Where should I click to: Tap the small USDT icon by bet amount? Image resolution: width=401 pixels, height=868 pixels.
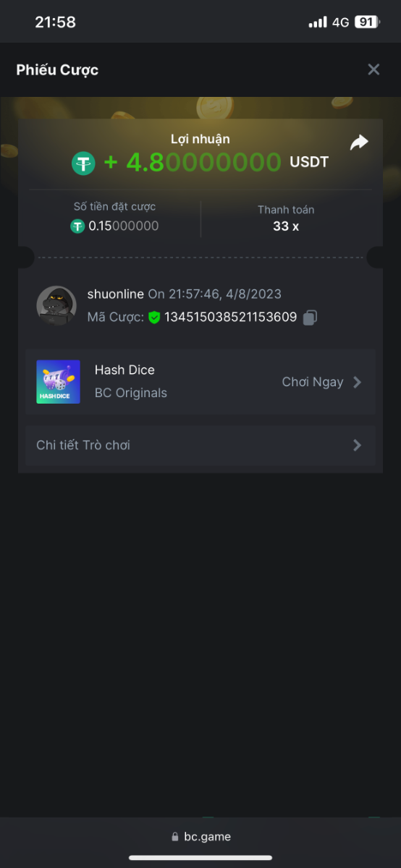pyautogui.click(x=77, y=226)
